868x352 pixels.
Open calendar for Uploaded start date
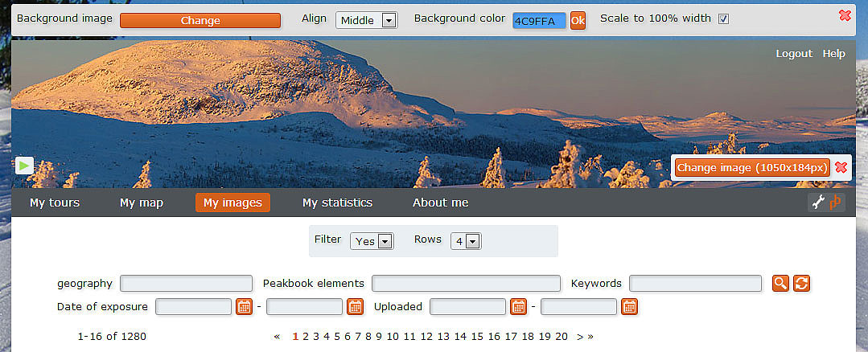[518, 307]
